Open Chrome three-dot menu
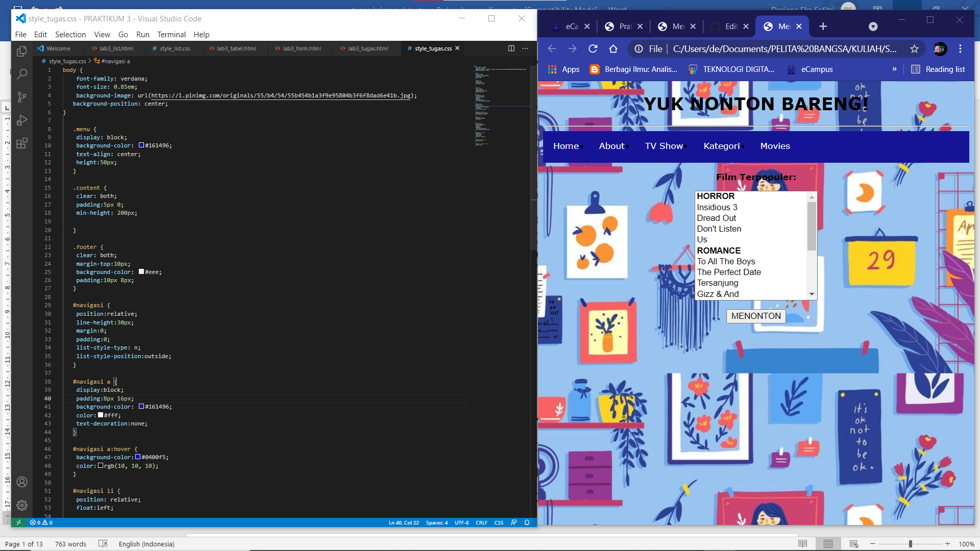The height and width of the screenshot is (551, 980). (960, 48)
